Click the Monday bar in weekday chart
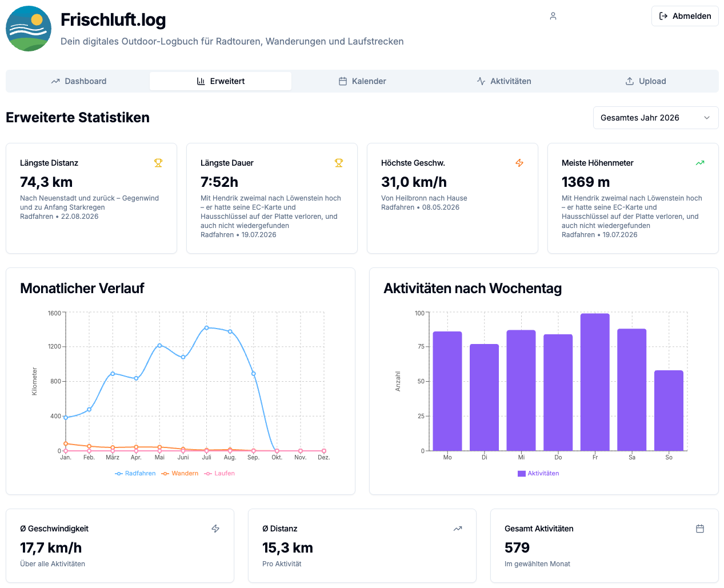The image size is (724, 588). coord(447,391)
